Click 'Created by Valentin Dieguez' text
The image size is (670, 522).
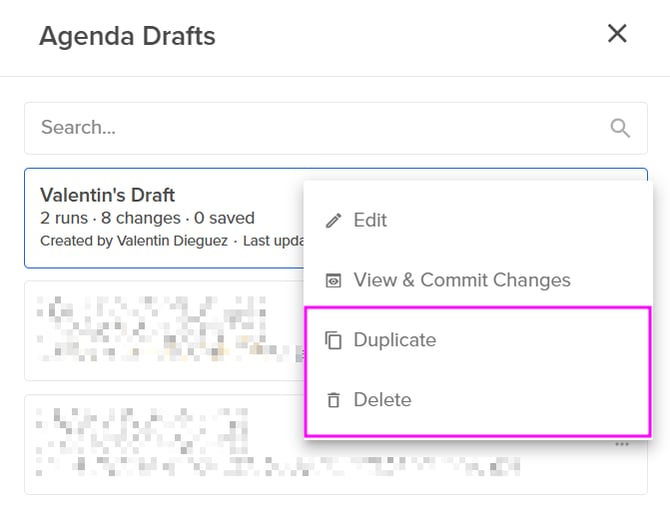click(134, 241)
